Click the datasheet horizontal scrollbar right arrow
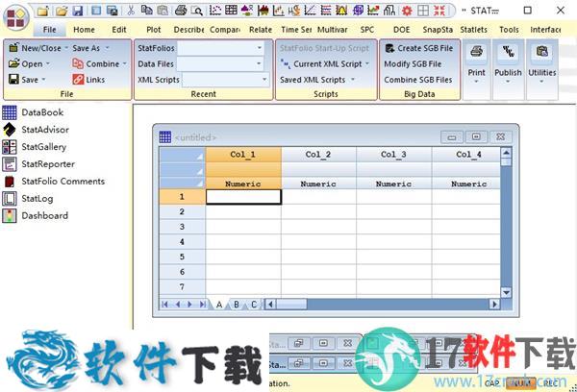Screen dimensions: 577x392 (494, 305)
